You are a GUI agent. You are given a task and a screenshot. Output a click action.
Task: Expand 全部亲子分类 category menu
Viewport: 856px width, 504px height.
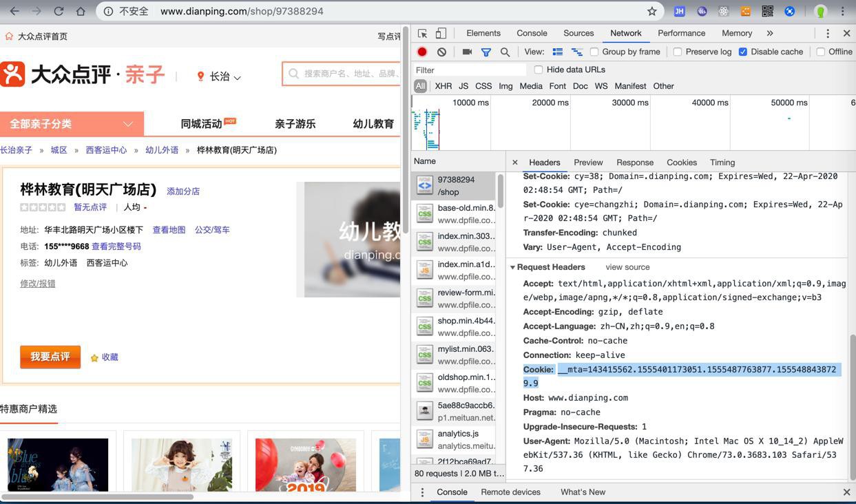tap(72, 124)
